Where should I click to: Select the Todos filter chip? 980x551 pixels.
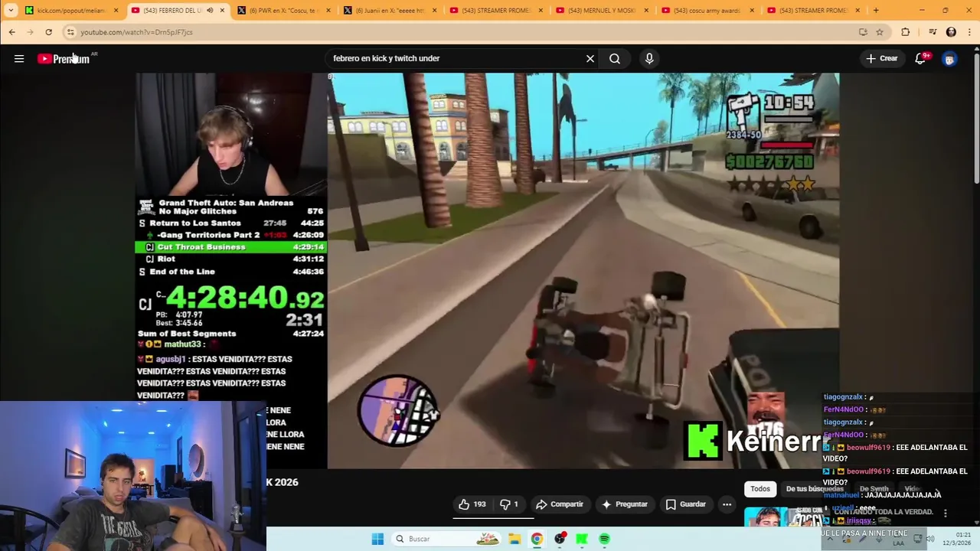pyautogui.click(x=760, y=489)
